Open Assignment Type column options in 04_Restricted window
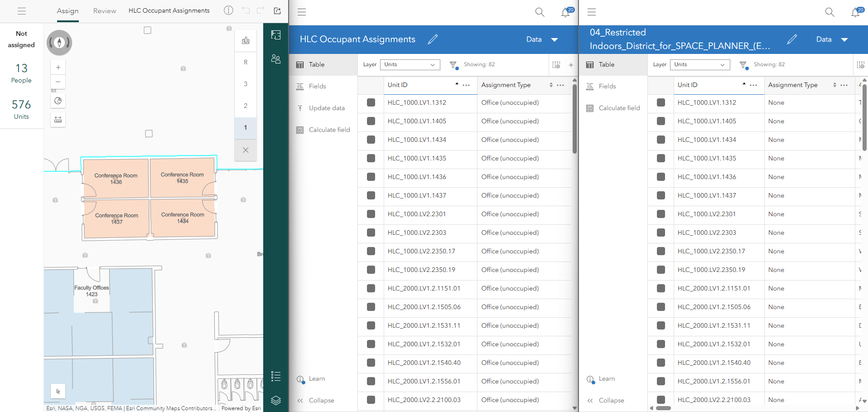Viewport: 868px width, 412px height. tap(844, 85)
